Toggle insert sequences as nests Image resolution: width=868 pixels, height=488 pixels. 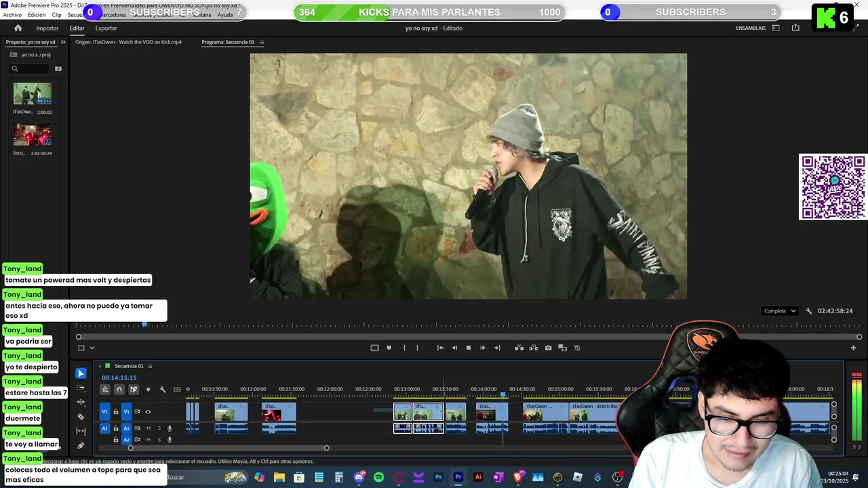(x=104, y=389)
